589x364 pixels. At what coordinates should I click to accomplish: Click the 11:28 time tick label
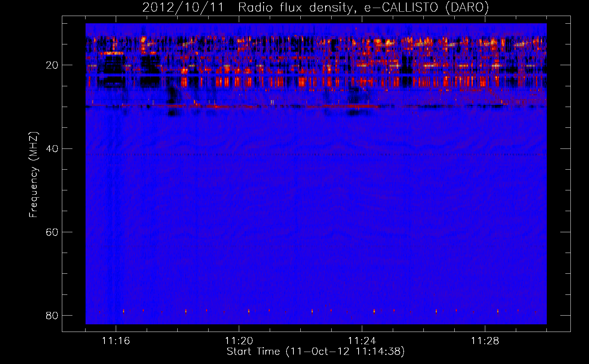(x=485, y=341)
